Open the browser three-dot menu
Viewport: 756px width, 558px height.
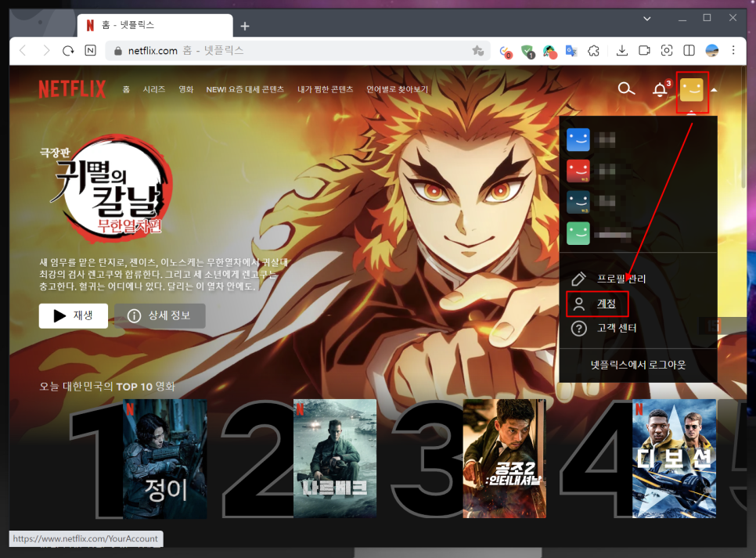coord(733,50)
